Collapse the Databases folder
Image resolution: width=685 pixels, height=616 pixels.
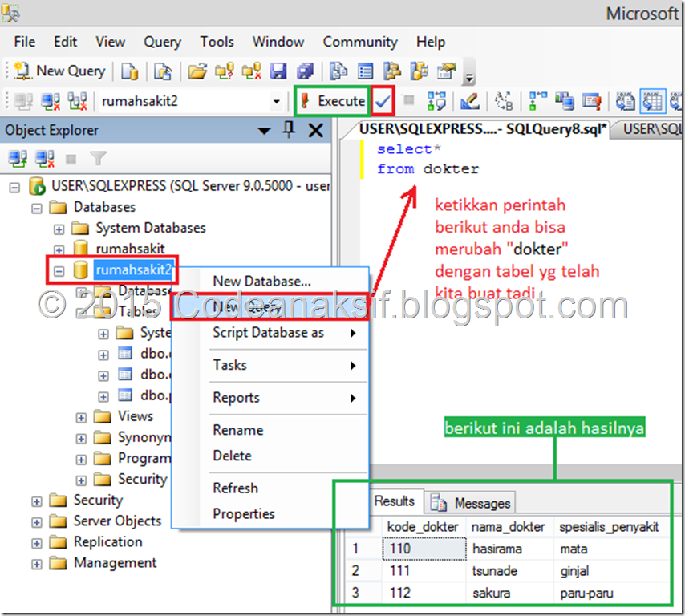coord(37,209)
